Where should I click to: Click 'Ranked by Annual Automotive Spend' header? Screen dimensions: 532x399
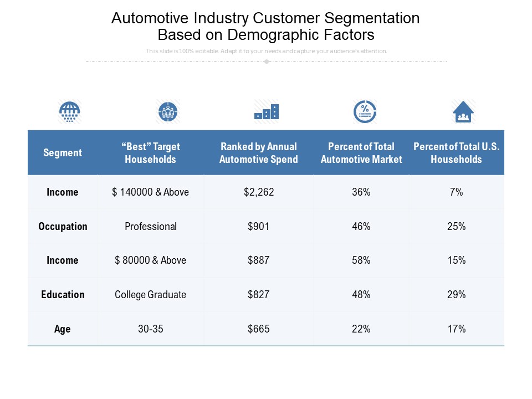259,153
